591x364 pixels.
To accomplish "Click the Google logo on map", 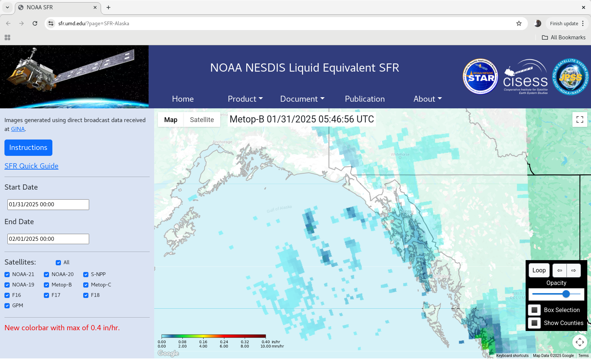I will point(168,353).
